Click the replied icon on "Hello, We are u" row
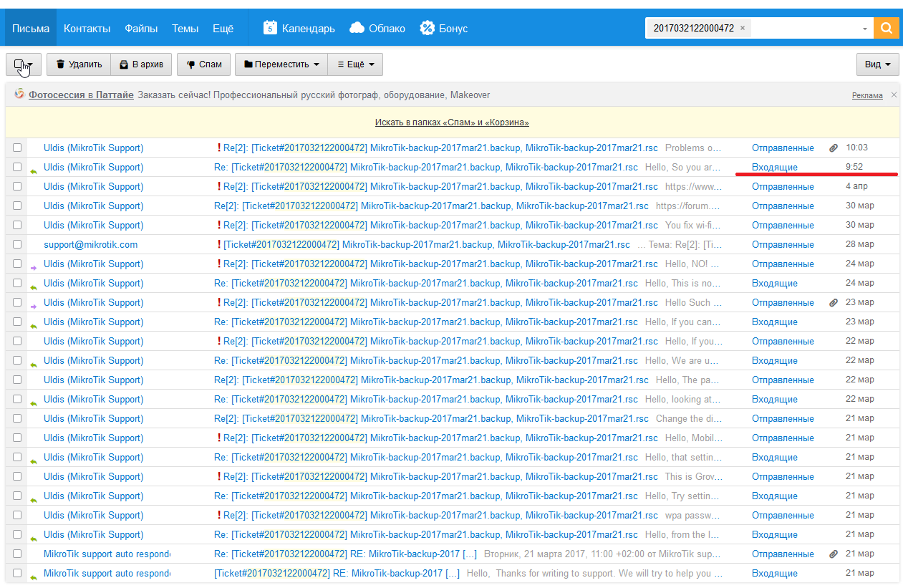Image resolution: width=903 pixels, height=588 pixels. [33, 365]
